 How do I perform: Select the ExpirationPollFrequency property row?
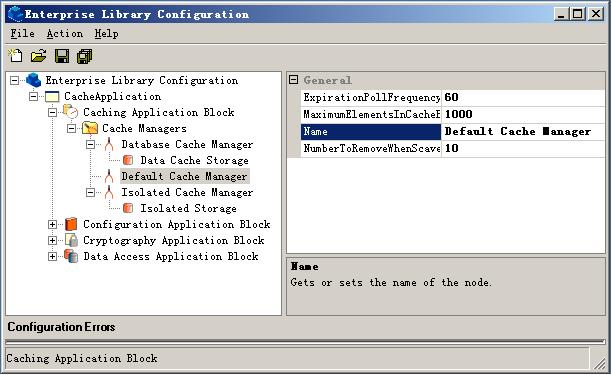click(x=371, y=97)
